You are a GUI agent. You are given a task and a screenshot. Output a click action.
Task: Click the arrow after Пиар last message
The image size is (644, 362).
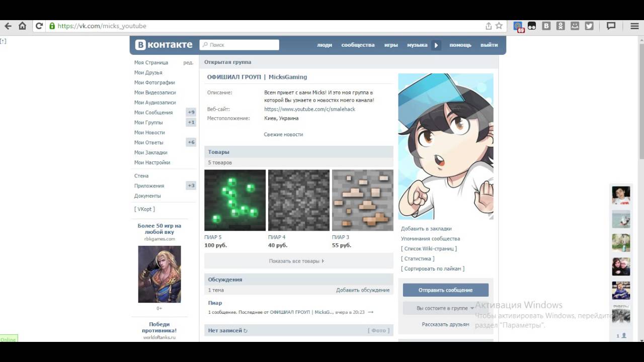371,312
